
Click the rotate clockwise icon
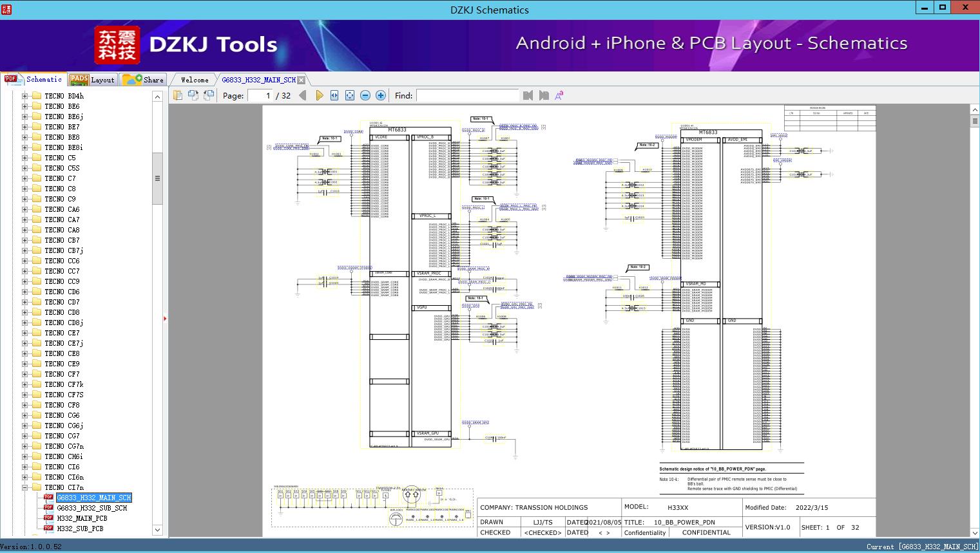[x=193, y=95]
